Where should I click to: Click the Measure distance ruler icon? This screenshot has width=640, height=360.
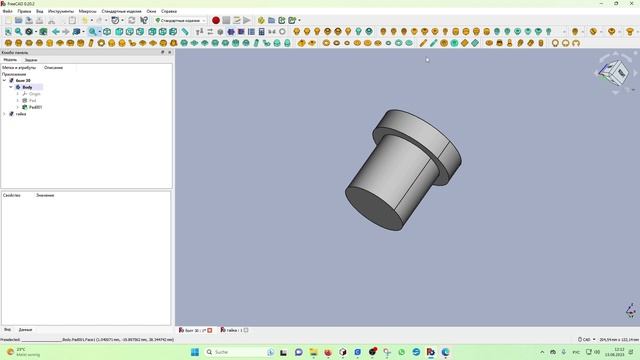click(x=185, y=31)
